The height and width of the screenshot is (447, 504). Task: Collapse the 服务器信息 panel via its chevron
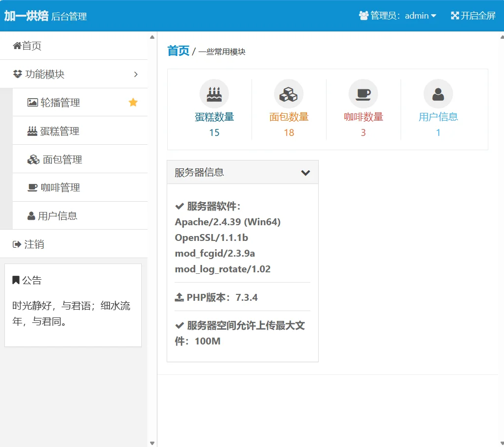click(305, 173)
